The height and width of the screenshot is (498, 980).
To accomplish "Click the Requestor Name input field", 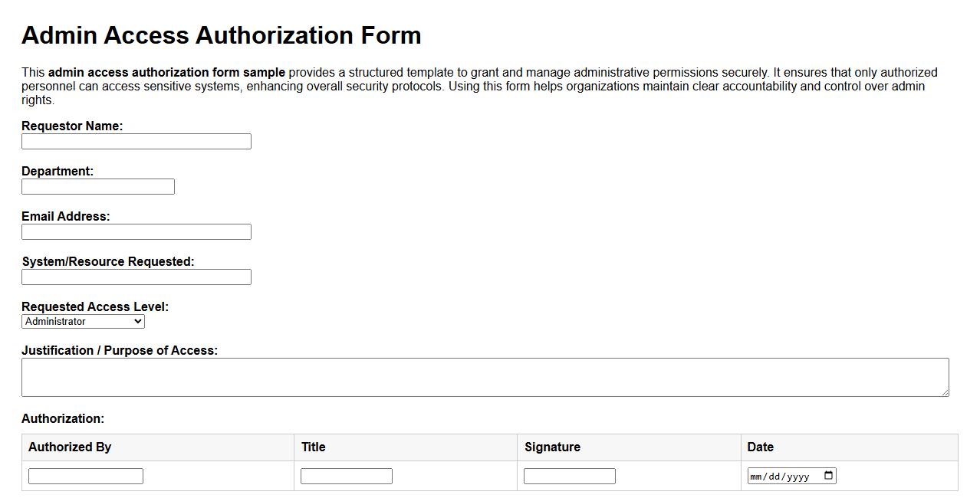I will click(x=136, y=141).
